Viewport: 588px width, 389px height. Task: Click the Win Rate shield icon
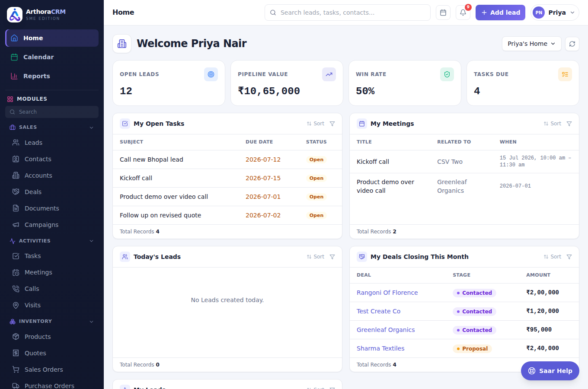point(447,74)
